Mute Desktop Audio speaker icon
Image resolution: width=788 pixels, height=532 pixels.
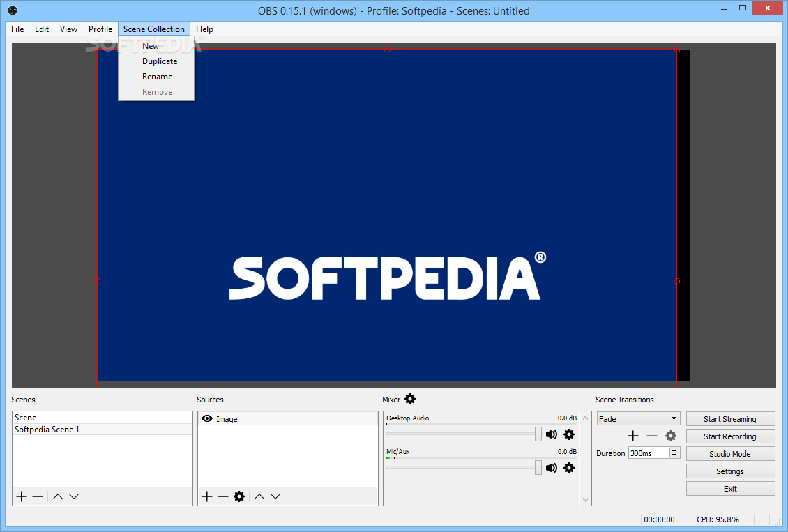[551, 434]
